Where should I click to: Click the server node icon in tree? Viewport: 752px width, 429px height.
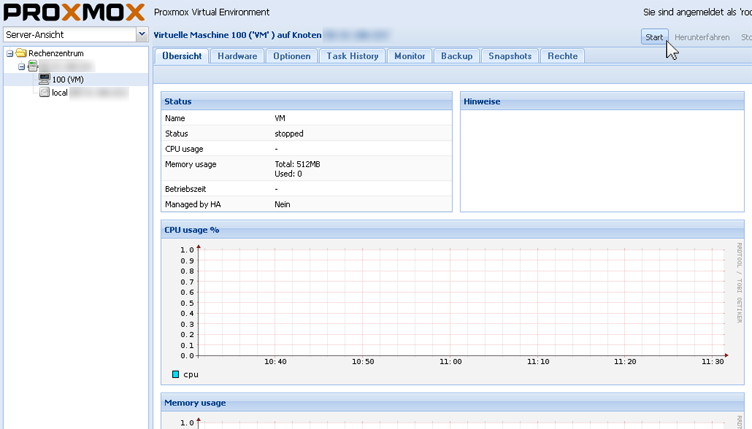33,66
